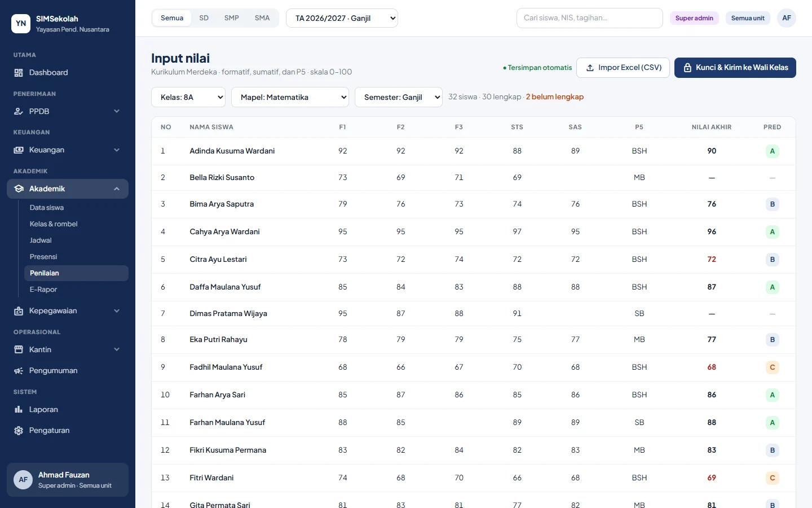Click the AF avatar in top bar
812x508 pixels.
point(787,18)
